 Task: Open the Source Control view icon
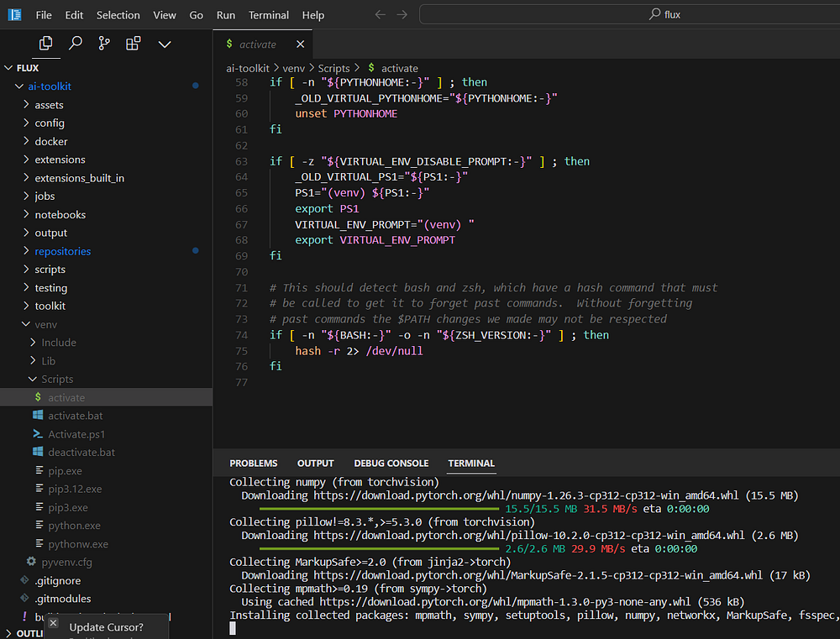[104, 44]
